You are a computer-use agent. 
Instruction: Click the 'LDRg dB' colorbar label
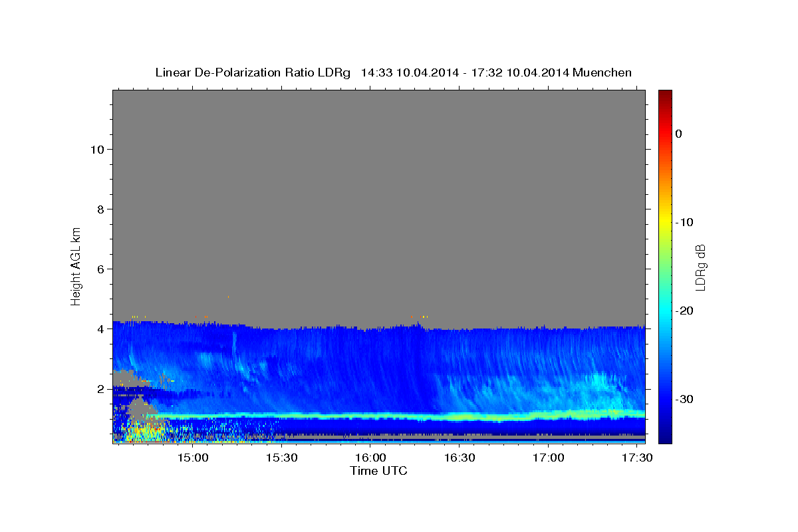(x=700, y=267)
